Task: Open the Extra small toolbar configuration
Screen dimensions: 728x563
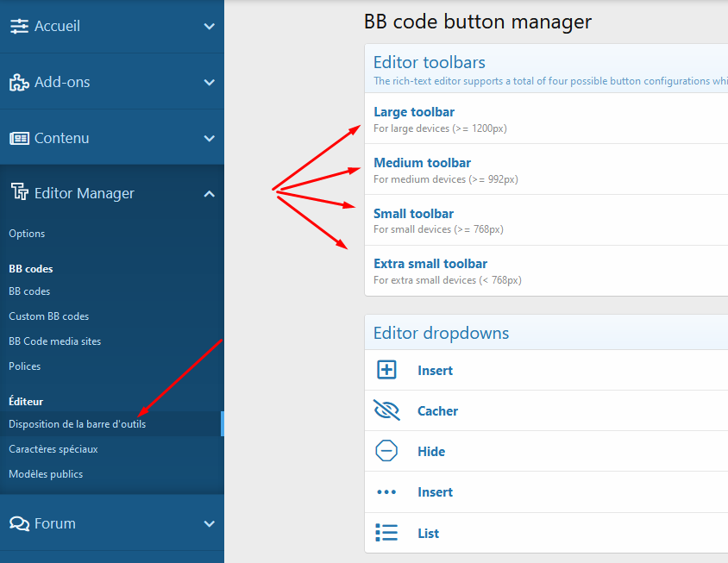Action: point(430,264)
